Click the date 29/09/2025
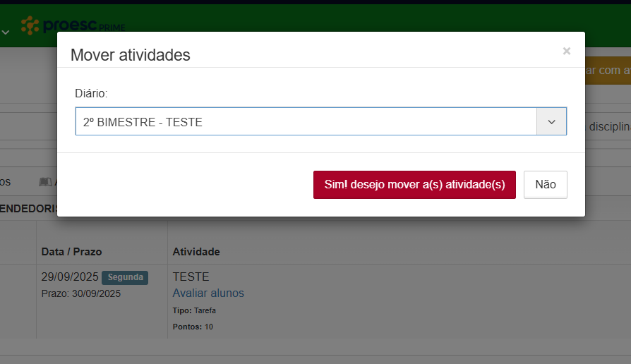The width and height of the screenshot is (631, 364). tap(70, 277)
